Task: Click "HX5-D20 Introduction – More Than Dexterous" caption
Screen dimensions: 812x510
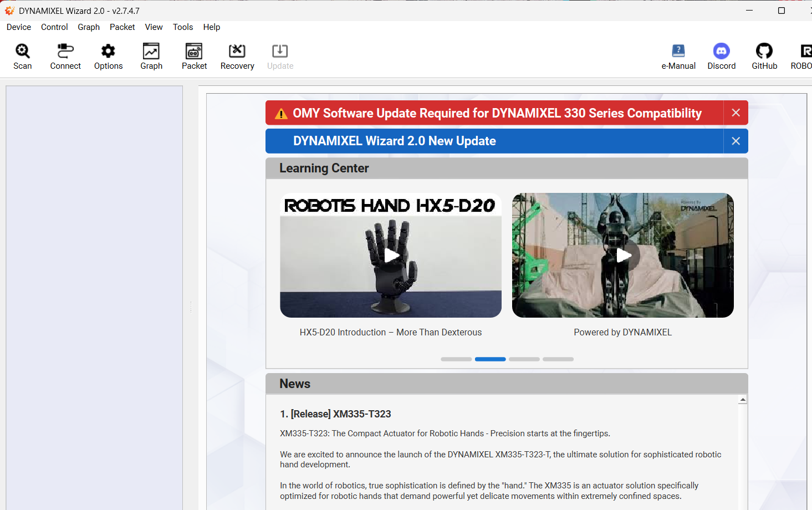Action: (391, 333)
